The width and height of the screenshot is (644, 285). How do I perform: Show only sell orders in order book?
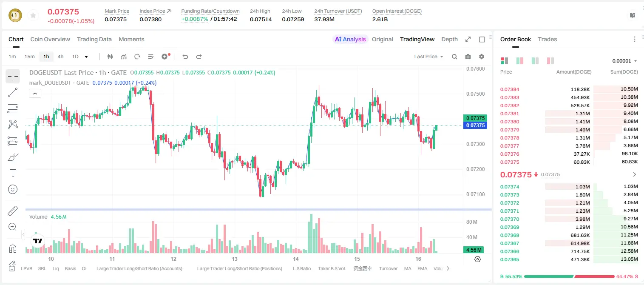pyautogui.click(x=550, y=61)
